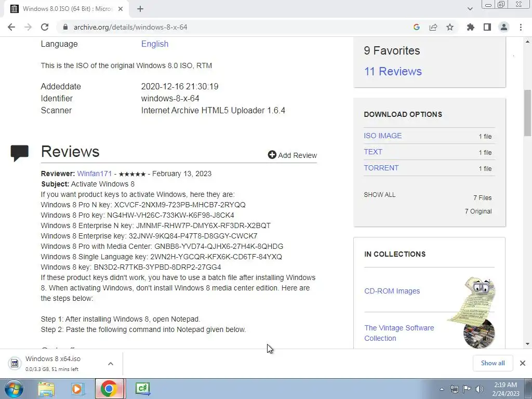The height and width of the screenshot is (399, 532).
Task: Share this page via share icon
Action: [x=433, y=27]
